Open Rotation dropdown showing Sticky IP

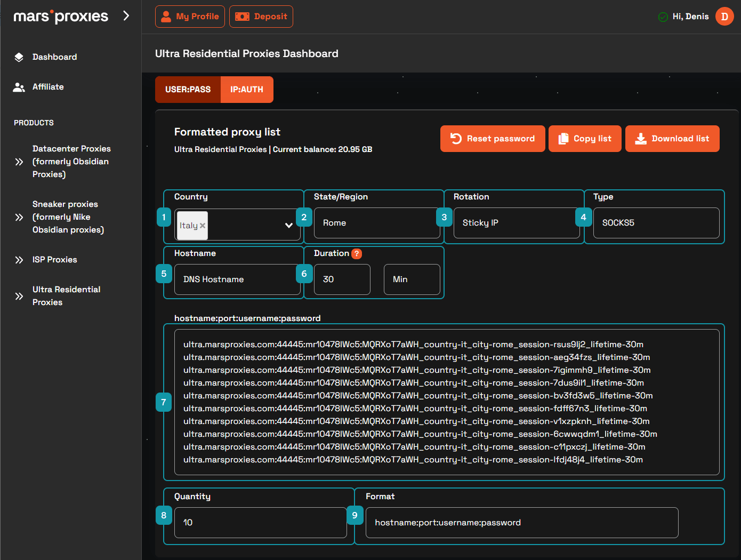pyautogui.click(x=517, y=223)
